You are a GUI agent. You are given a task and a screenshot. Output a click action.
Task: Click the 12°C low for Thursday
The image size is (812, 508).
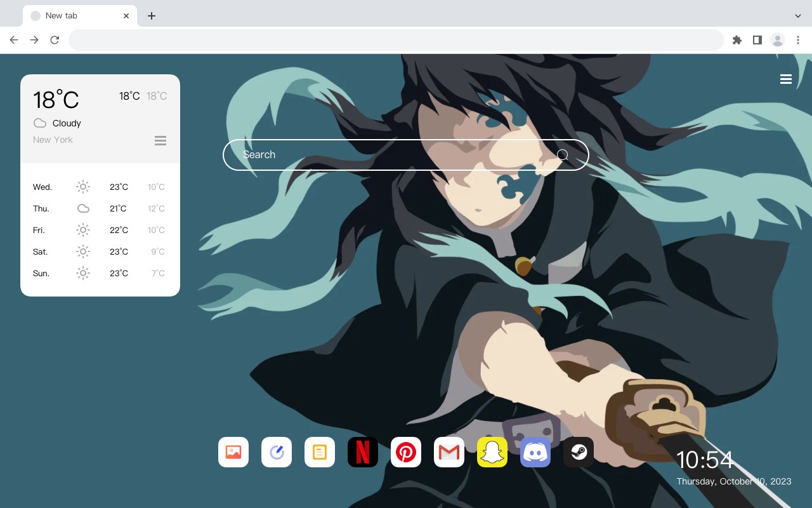coord(156,208)
